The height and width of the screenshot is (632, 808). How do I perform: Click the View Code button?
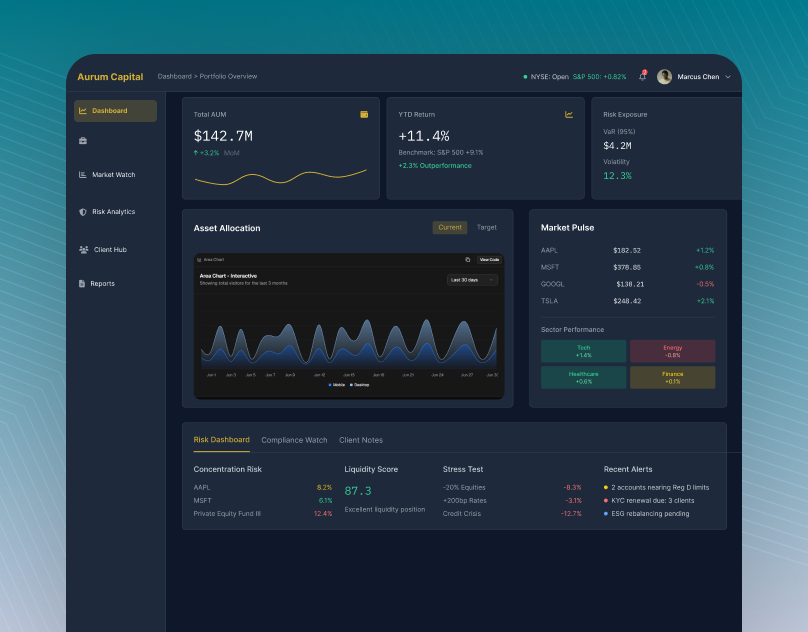pos(489,260)
